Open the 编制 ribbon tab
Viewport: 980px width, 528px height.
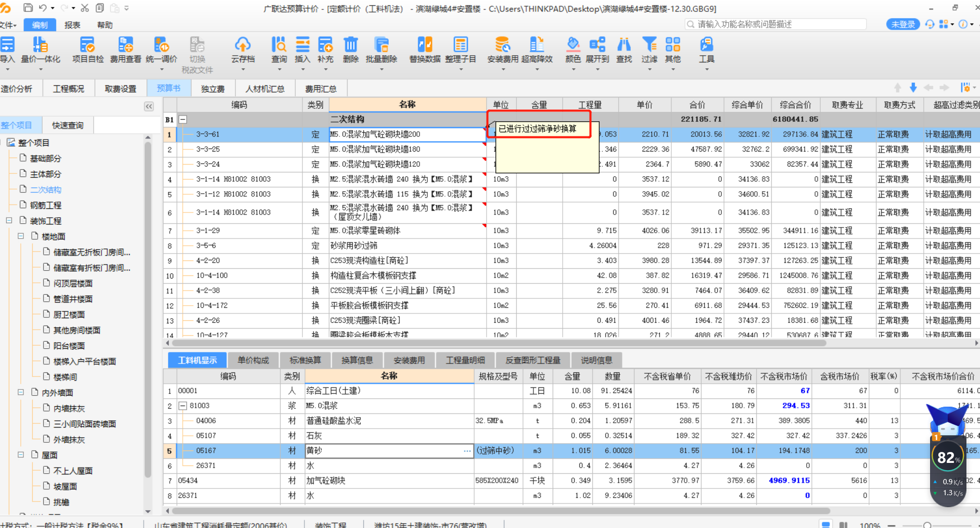click(x=40, y=25)
